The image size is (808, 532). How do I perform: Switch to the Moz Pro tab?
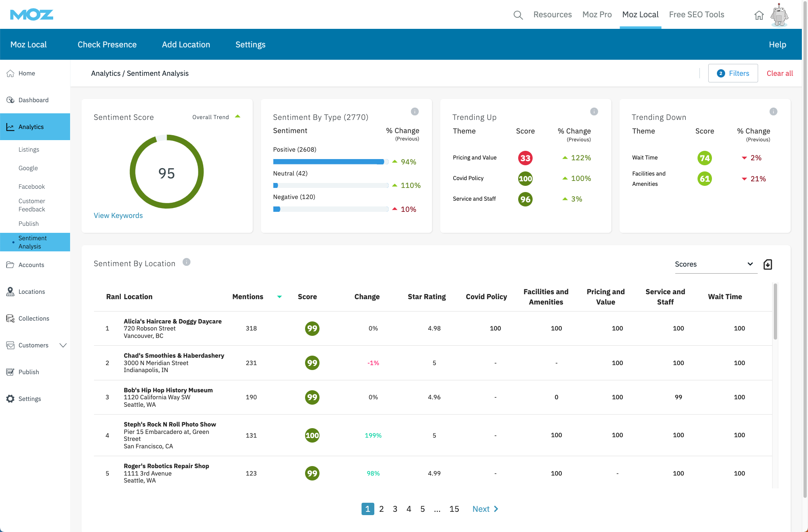(597, 14)
